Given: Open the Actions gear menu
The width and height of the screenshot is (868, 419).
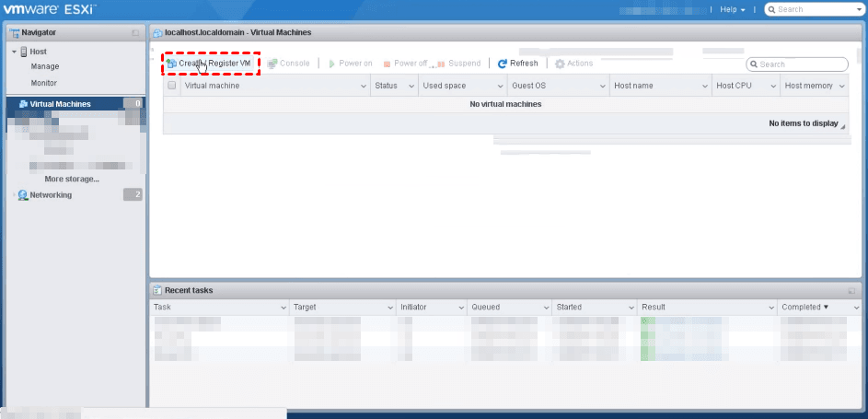Looking at the screenshot, I should pyautogui.click(x=573, y=64).
